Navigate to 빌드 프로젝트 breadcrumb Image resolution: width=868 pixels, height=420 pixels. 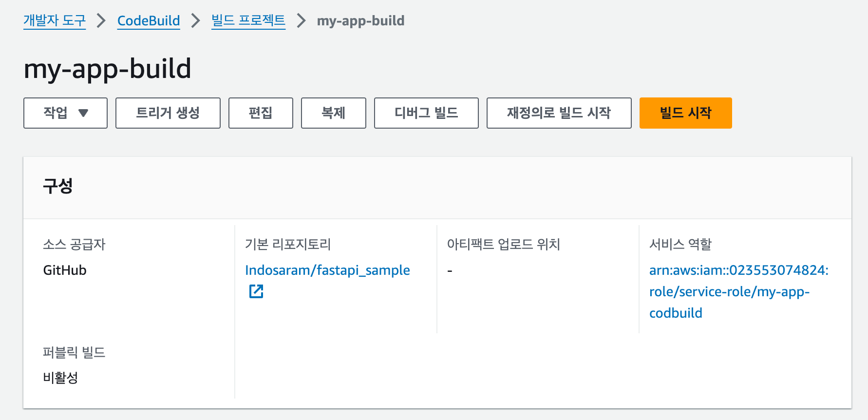click(x=248, y=20)
